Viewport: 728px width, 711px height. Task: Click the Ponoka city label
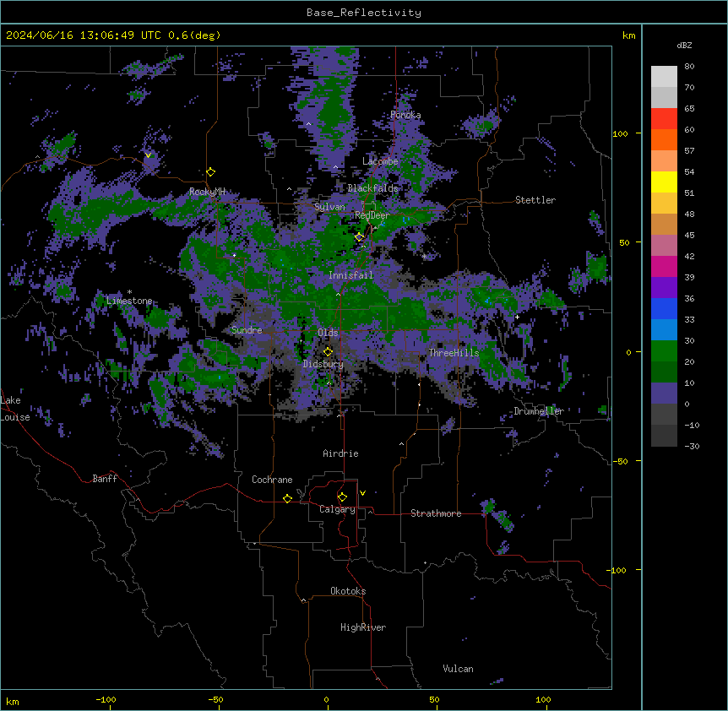click(405, 115)
